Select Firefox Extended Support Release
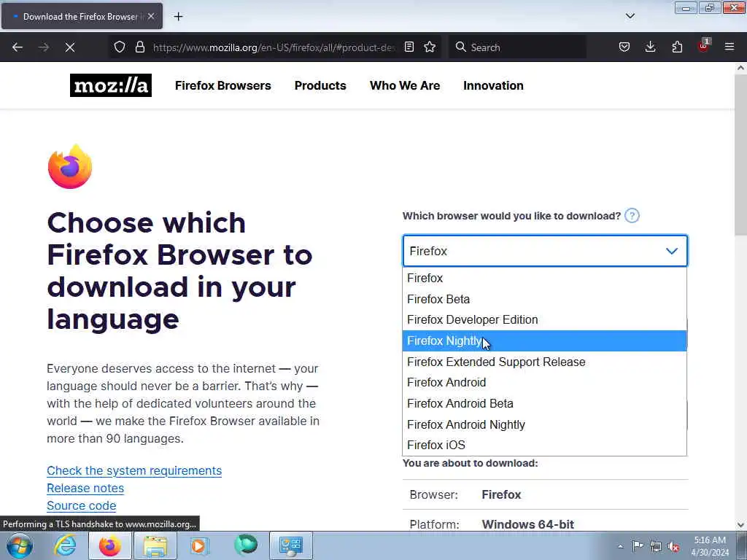Image resolution: width=747 pixels, height=560 pixels. coord(544,362)
